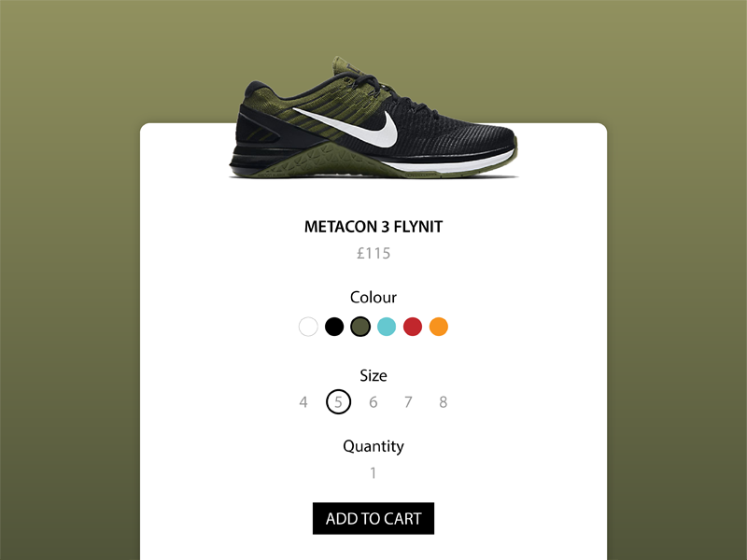Click the Size section label
The height and width of the screenshot is (560, 747).
click(373, 375)
